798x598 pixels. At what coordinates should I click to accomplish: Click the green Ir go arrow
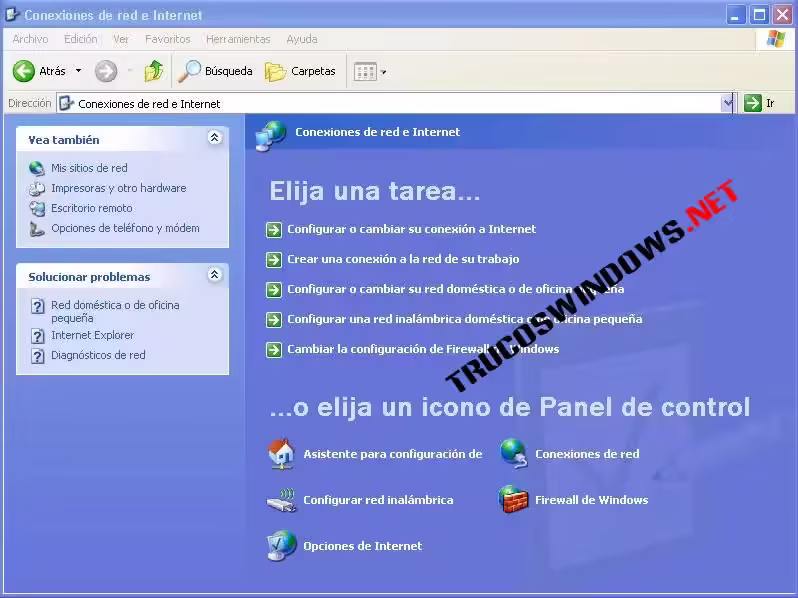pyautogui.click(x=752, y=103)
